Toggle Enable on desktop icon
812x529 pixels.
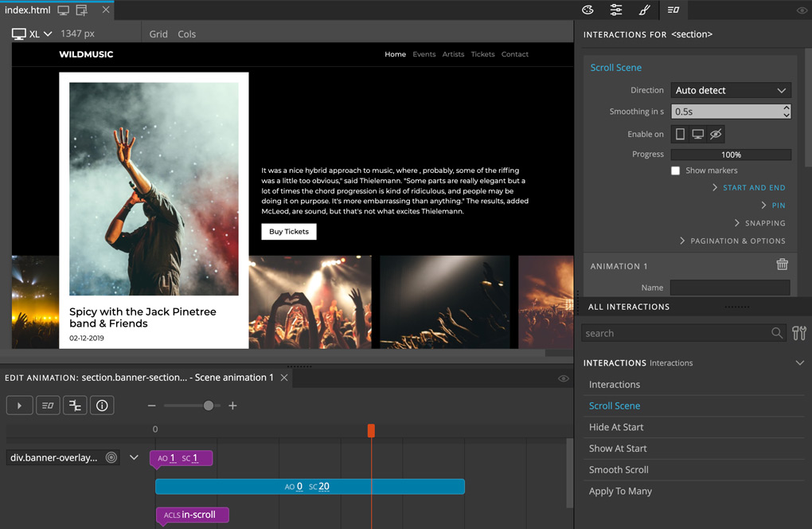pyautogui.click(x=697, y=134)
